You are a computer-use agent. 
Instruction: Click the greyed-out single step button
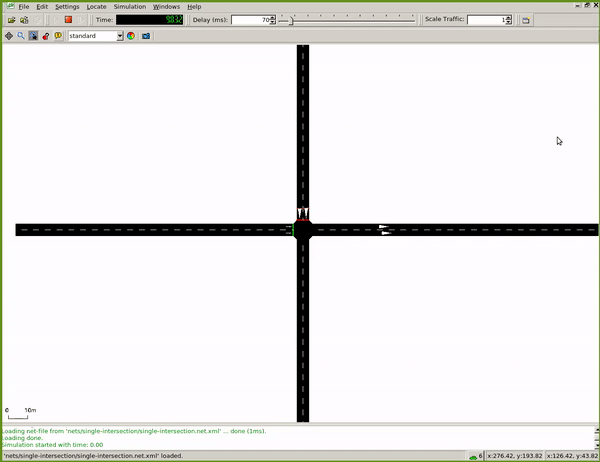81,20
